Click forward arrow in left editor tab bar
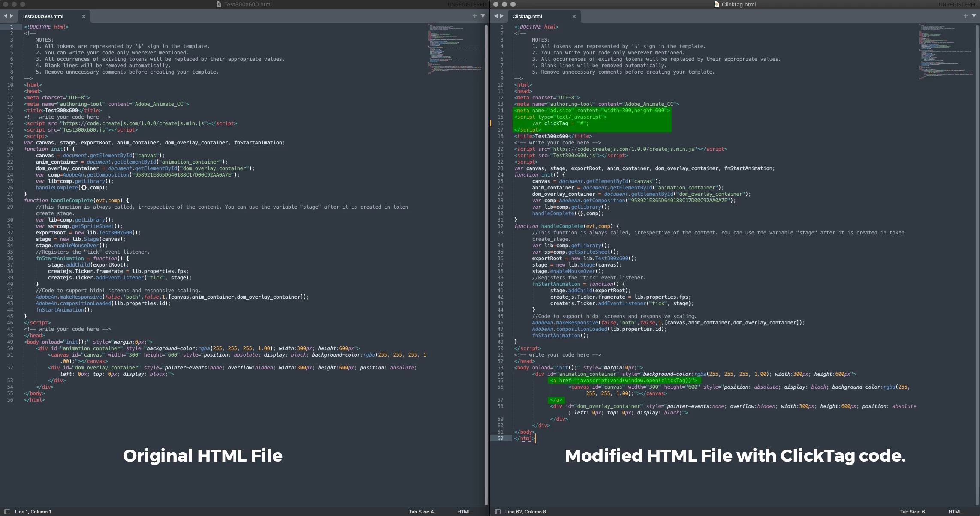 click(12, 16)
